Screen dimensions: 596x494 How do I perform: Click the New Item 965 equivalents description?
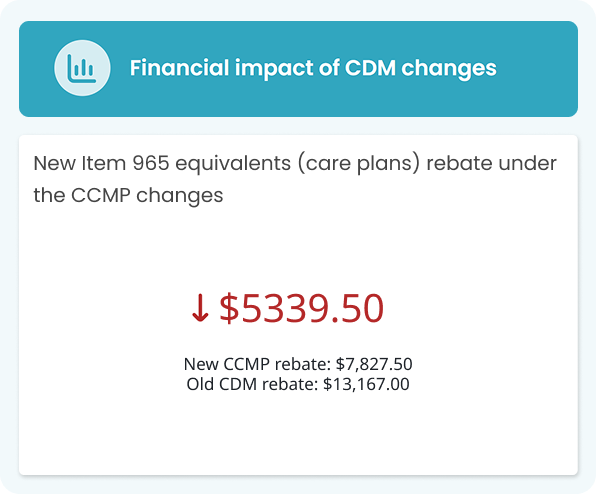[x=295, y=179]
